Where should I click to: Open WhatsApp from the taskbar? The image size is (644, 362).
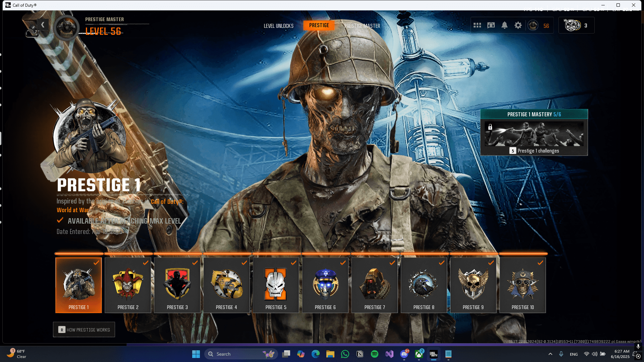point(345,354)
